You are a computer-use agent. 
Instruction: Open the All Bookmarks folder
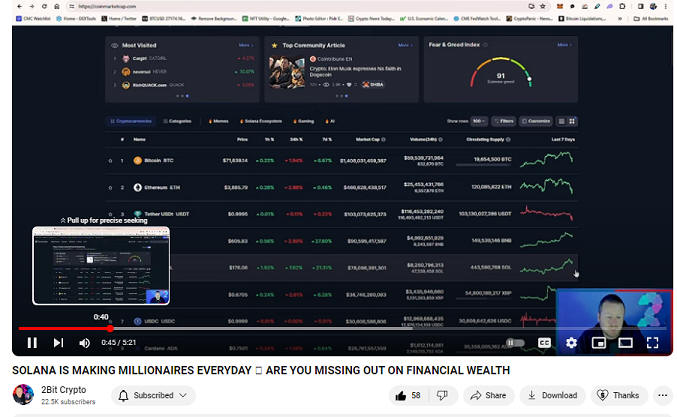tap(651, 19)
